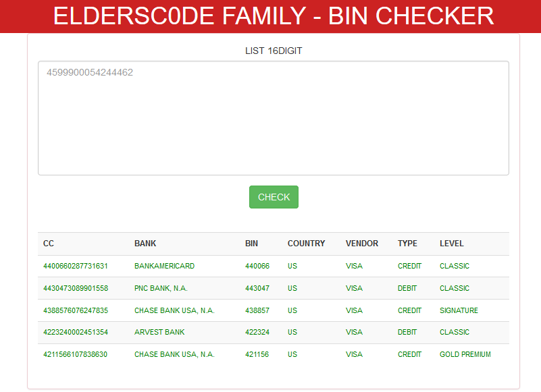Click the CC number in the 438857 row
The height and width of the screenshot is (392, 541).
pyautogui.click(x=76, y=310)
